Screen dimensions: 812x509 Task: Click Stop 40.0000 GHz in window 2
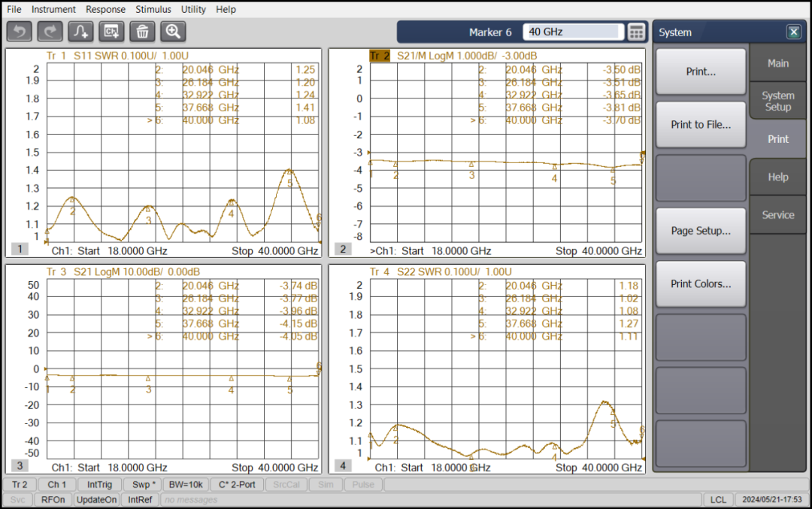598,251
